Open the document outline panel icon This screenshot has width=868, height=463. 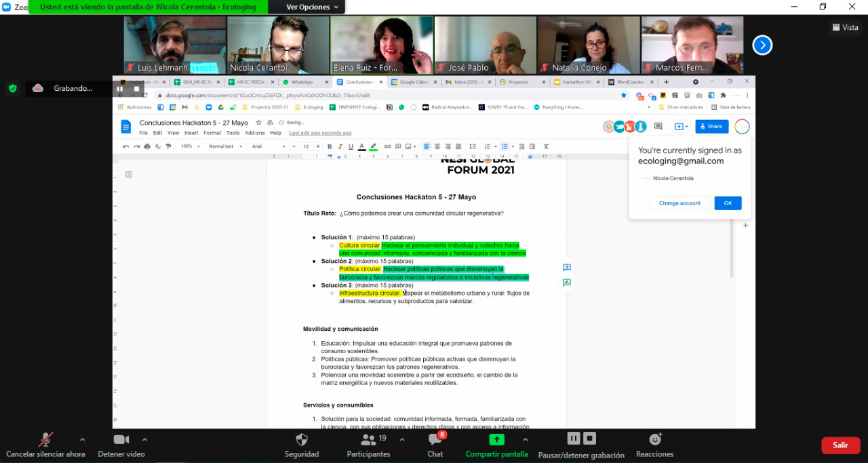[x=129, y=174]
